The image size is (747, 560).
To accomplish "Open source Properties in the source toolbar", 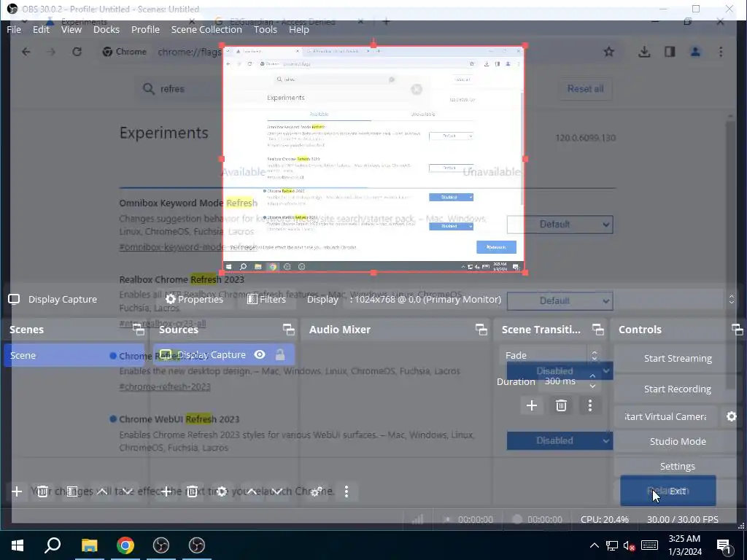I will [194, 299].
